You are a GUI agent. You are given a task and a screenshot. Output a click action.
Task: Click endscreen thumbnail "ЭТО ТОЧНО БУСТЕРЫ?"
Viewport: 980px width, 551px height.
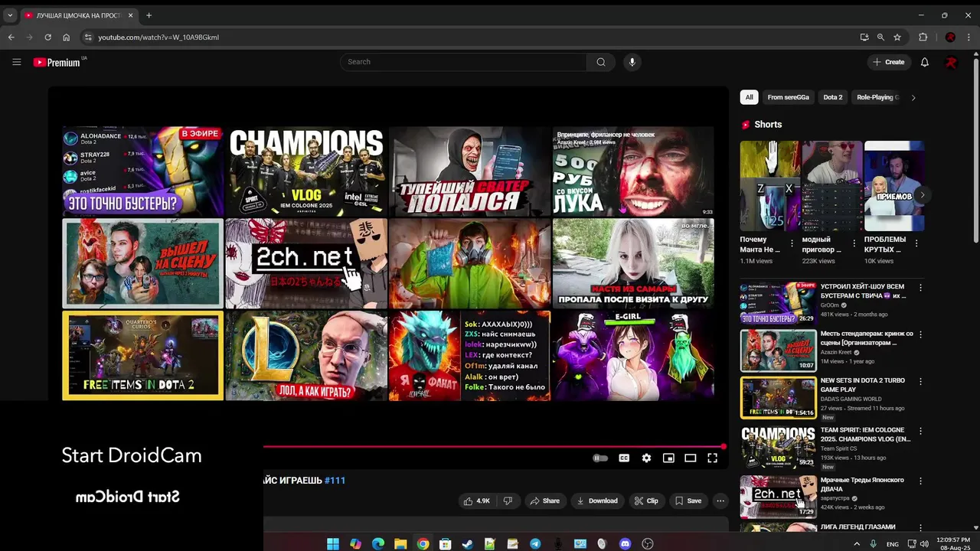click(x=142, y=171)
